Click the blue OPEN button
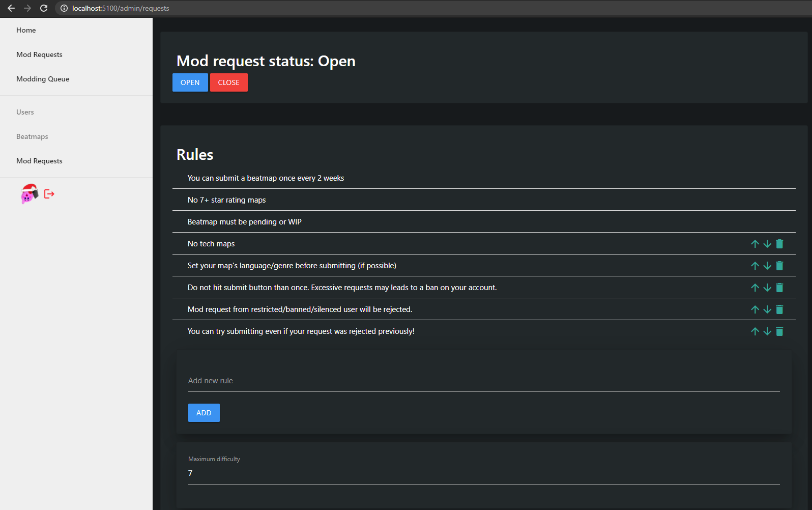Viewport: 812px width, 510px height. [190, 82]
